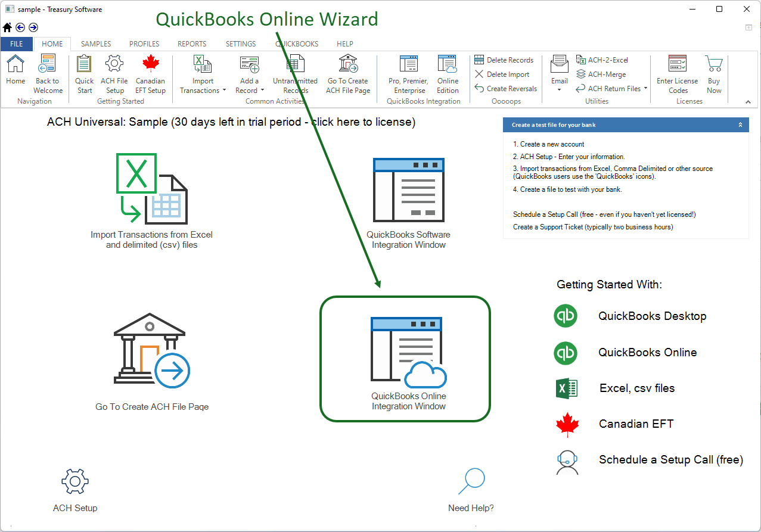Click Excel, csv files green icon

[x=567, y=388]
